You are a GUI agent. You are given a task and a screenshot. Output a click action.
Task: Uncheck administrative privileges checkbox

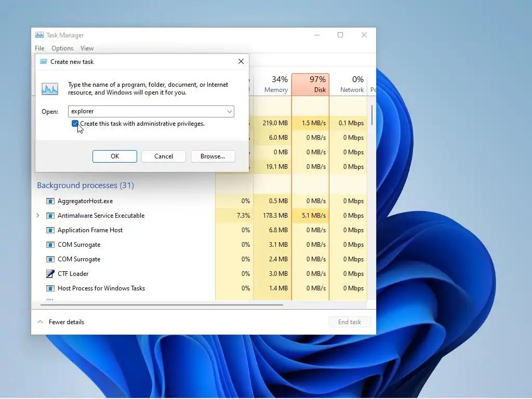click(x=75, y=124)
